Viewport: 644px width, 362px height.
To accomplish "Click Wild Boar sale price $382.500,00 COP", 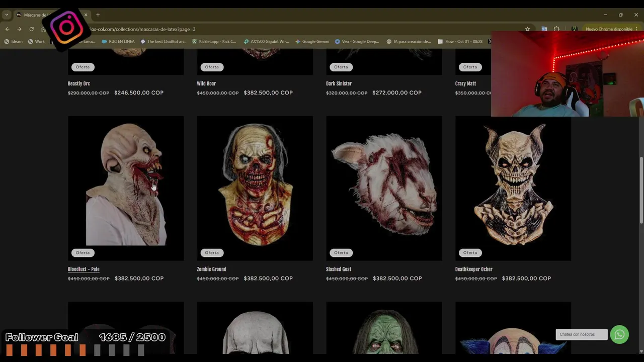I will [268, 93].
